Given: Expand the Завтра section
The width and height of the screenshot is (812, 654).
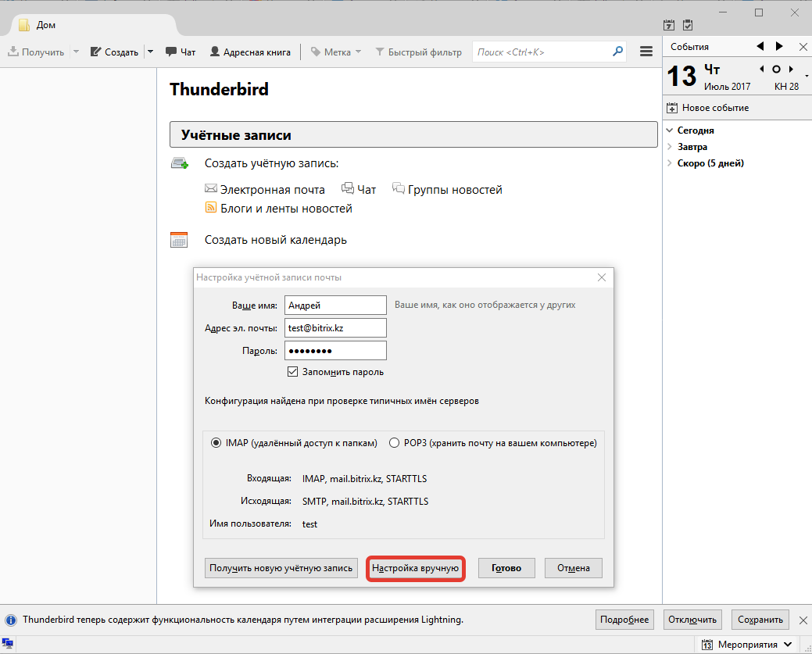Looking at the screenshot, I should 670,147.
